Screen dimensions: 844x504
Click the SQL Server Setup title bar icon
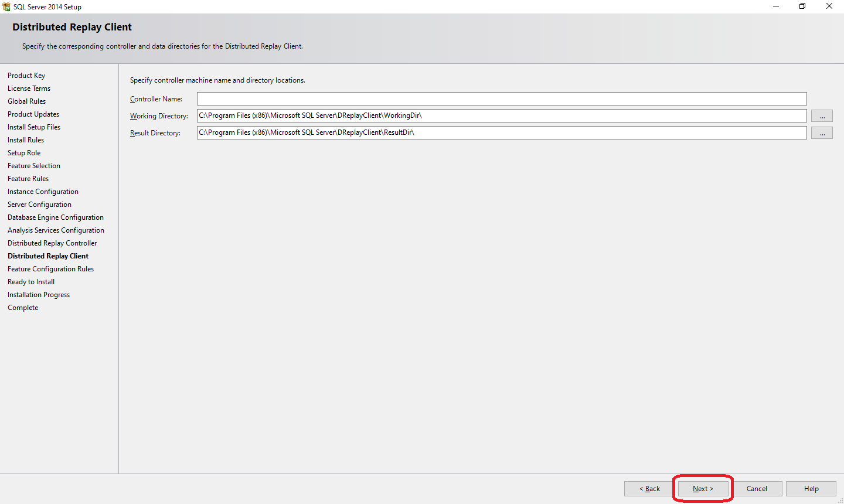(x=6, y=6)
